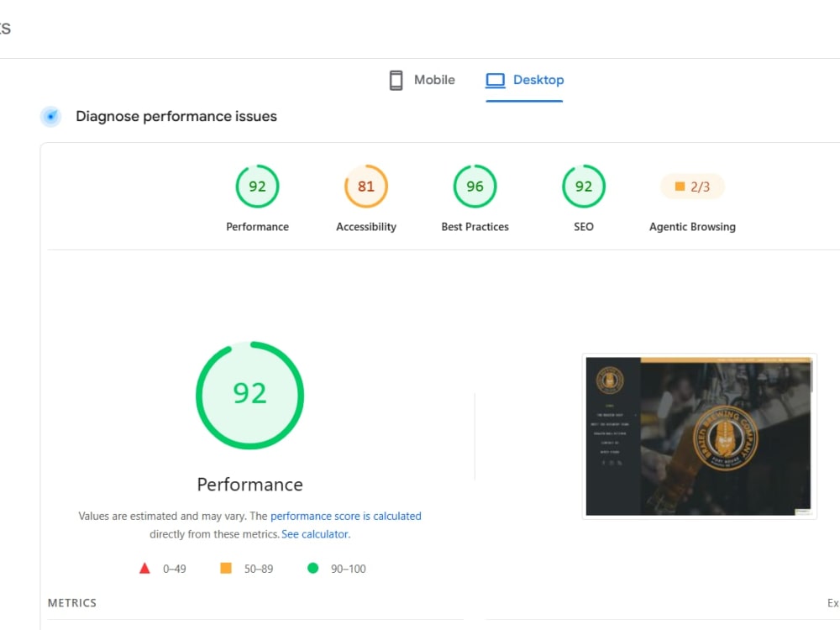Click the large 92 performance gauge
840x630 pixels.
point(249,396)
